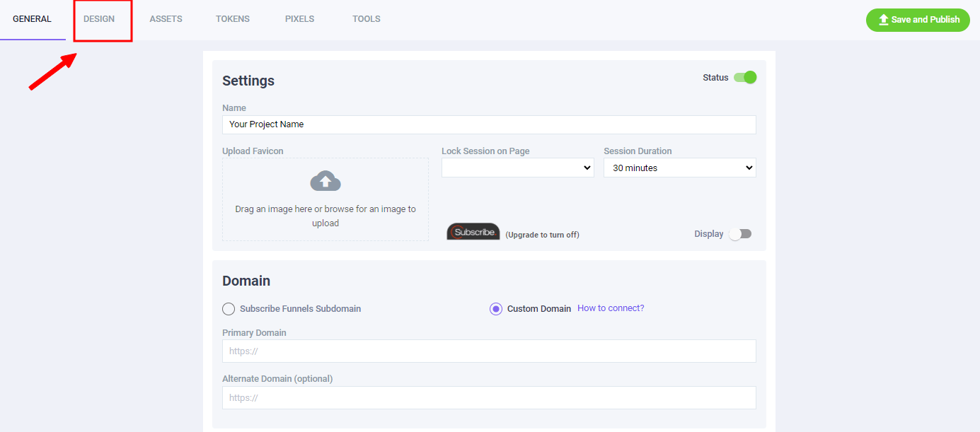Toggle the Status switch off
This screenshot has width=980, height=432.
745,78
